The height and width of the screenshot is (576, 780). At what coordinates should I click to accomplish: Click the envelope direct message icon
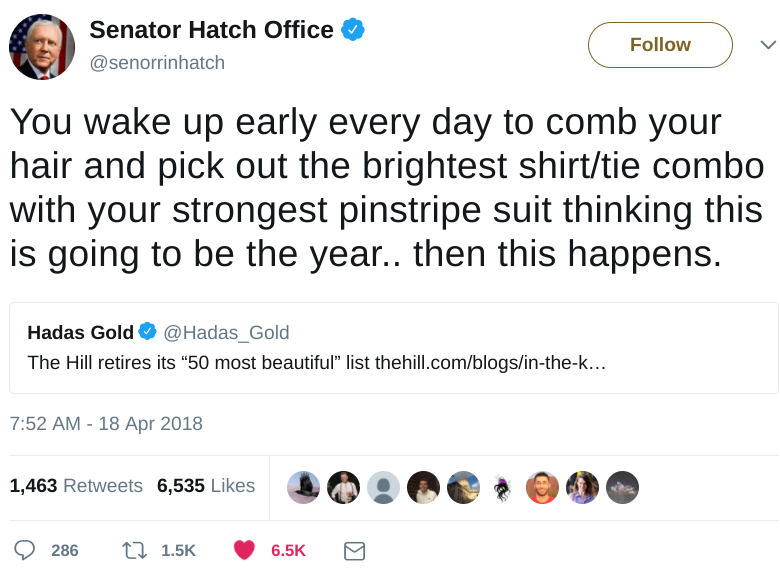click(x=355, y=551)
